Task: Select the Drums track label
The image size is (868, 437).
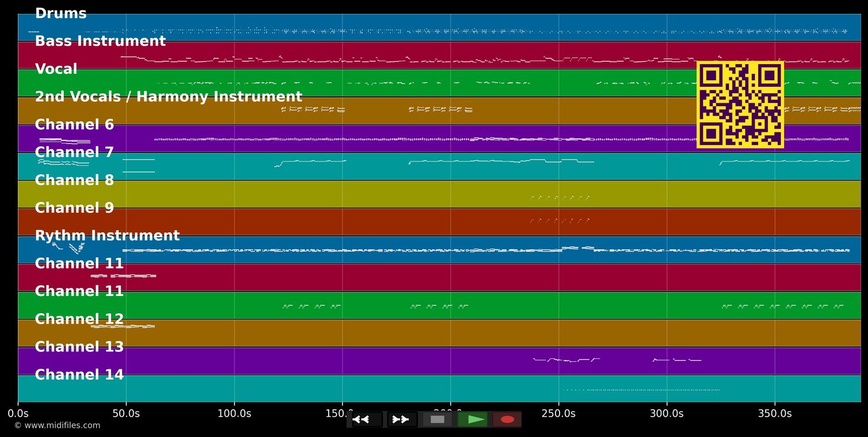Action: click(61, 14)
